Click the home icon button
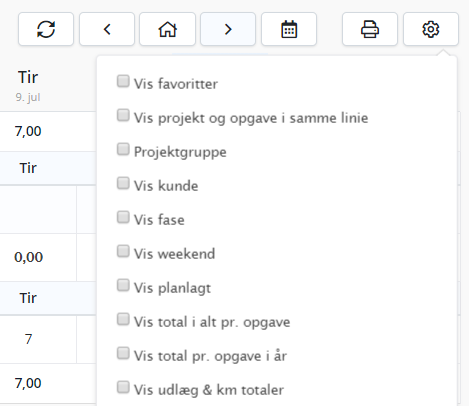469x406 pixels. (x=167, y=29)
